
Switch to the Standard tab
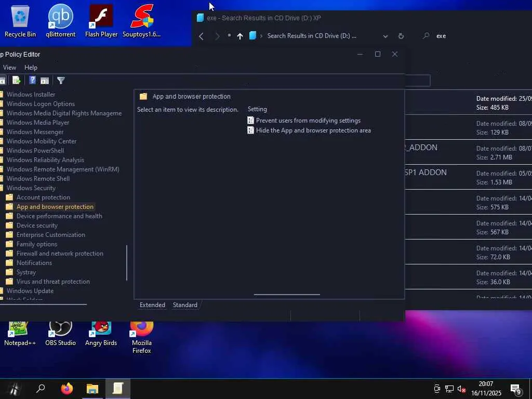point(185,305)
